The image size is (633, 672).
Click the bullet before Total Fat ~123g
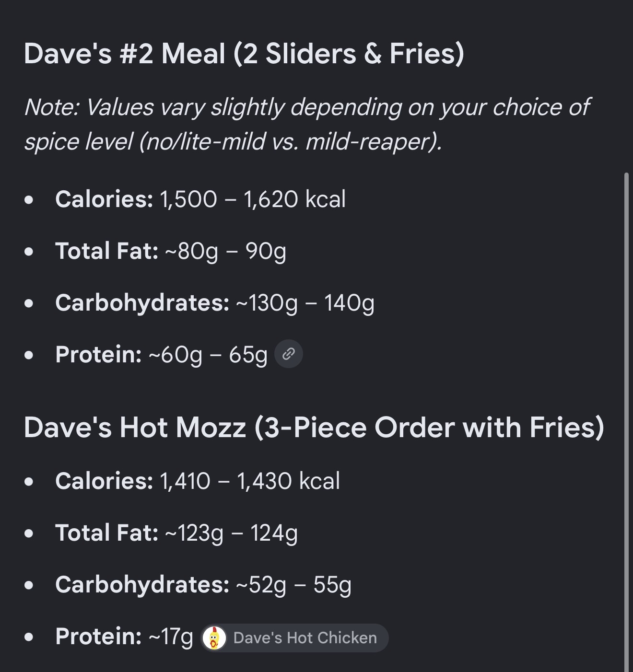pyautogui.click(x=29, y=533)
